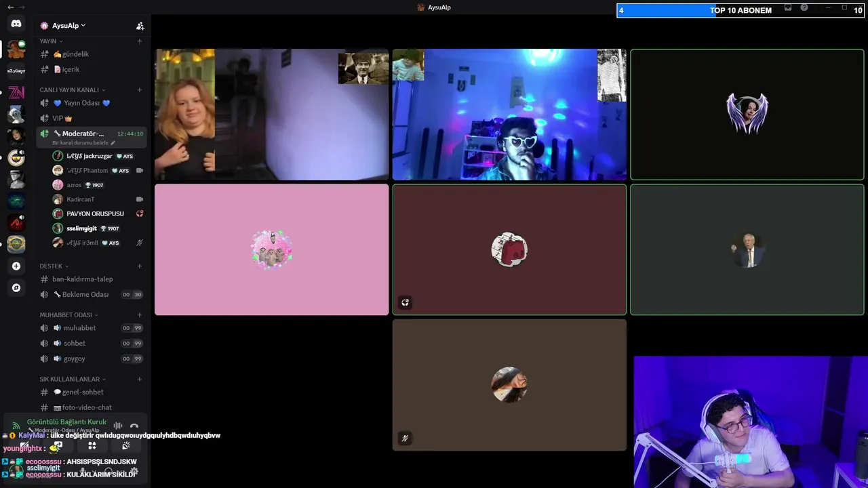Click the Add a Server plus icon
This screenshot has width=868, height=488.
[16, 266]
